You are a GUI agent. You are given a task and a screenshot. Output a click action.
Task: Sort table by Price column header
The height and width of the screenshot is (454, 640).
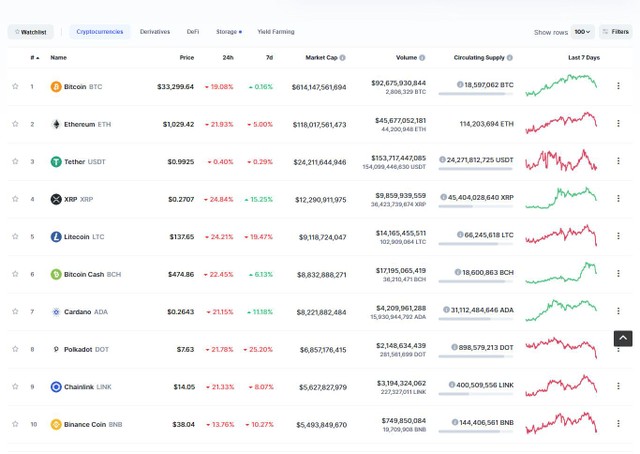[x=187, y=58]
